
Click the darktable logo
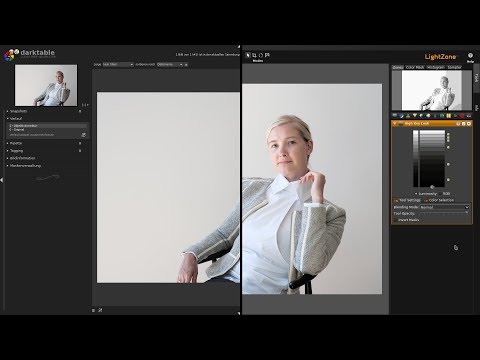tap(29, 55)
